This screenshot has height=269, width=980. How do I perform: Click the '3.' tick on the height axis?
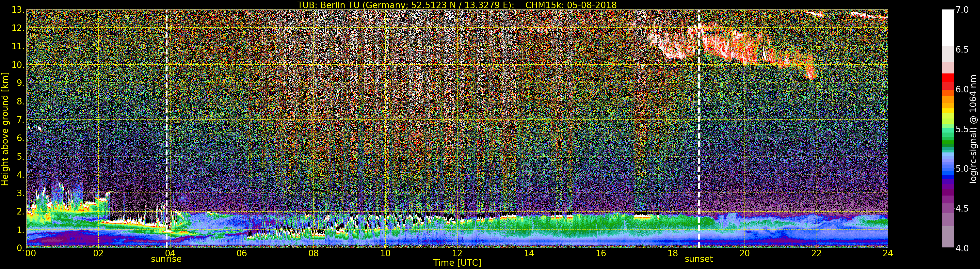tap(21, 193)
